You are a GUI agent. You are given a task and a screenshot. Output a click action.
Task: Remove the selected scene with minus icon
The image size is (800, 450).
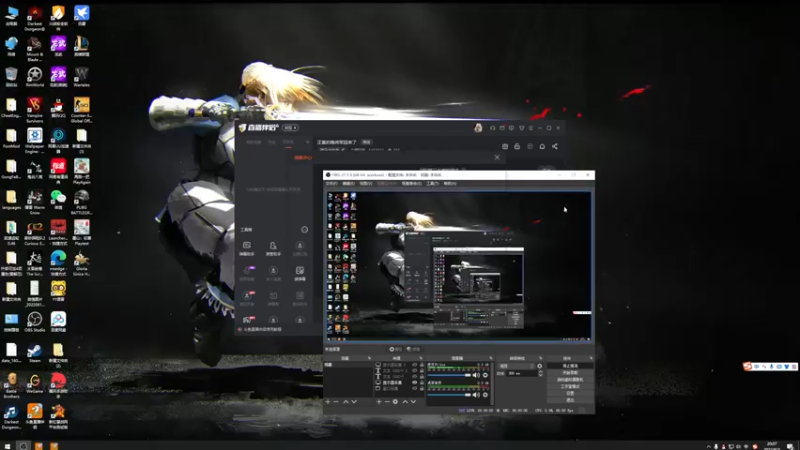click(336, 402)
